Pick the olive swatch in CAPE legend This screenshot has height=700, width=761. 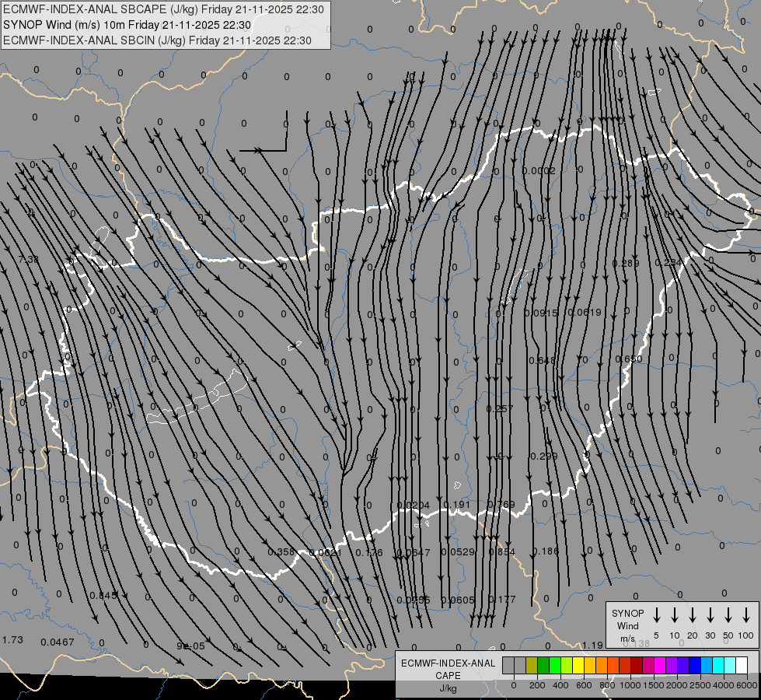point(532,666)
